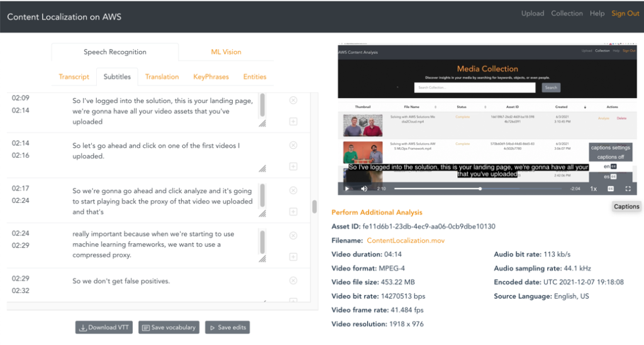Open the Entities tab
644x345 pixels.
pyautogui.click(x=255, y=77)
